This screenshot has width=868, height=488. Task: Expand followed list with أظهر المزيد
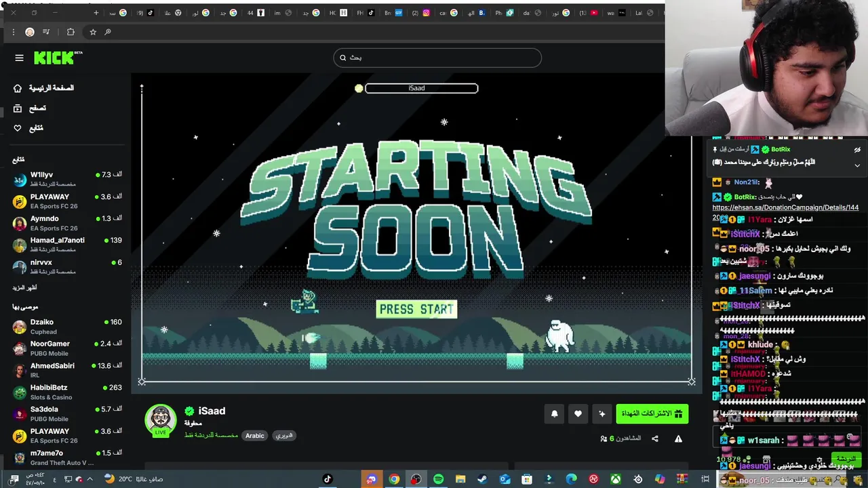coord(24,287)
